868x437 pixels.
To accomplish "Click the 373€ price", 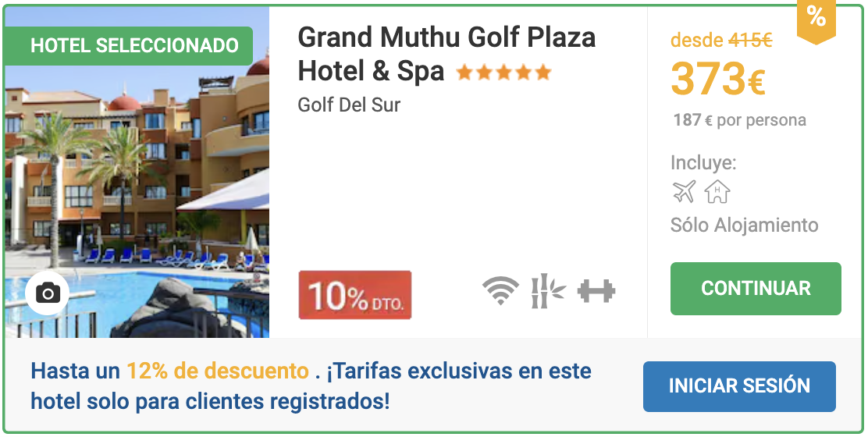I will pyautogui.click(x=718, y=79).
